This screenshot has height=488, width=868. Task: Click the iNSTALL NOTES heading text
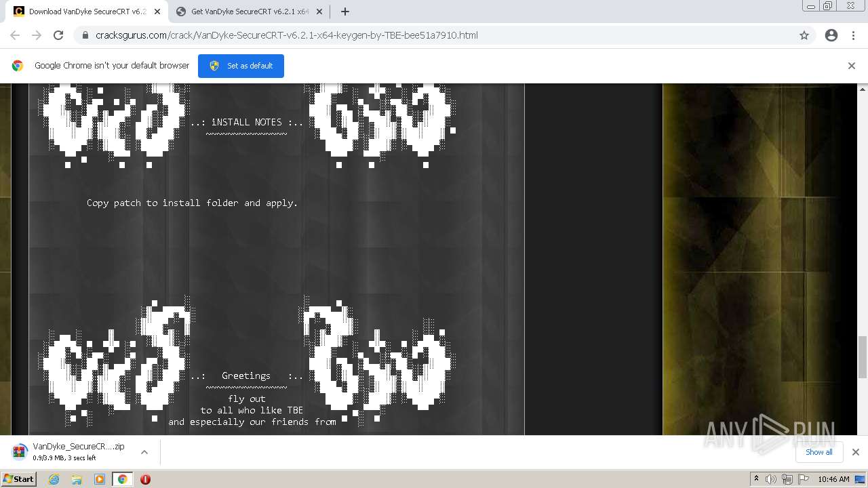point(246,122)
